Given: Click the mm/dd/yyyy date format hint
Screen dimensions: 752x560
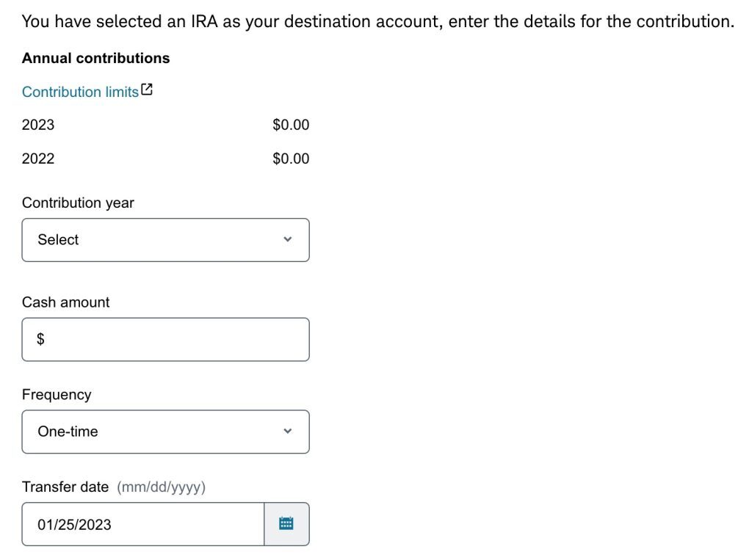Looking at the screenshot, I should [x=161, y=487].
